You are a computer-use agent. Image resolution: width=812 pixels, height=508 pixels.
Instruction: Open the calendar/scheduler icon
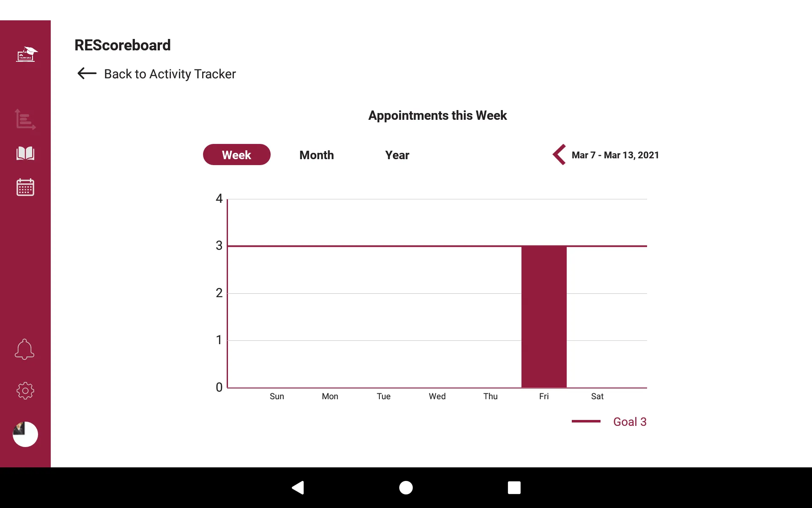tap(25, 187)
